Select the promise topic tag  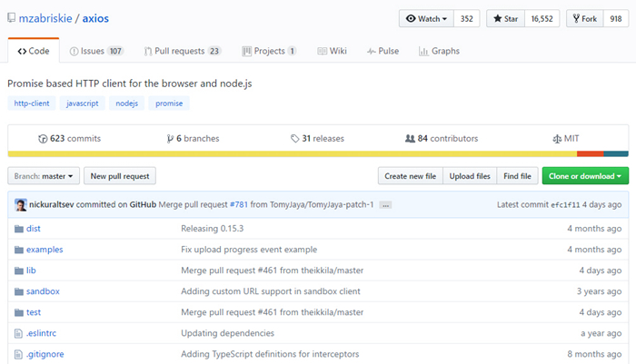click(x=169, y=103)
